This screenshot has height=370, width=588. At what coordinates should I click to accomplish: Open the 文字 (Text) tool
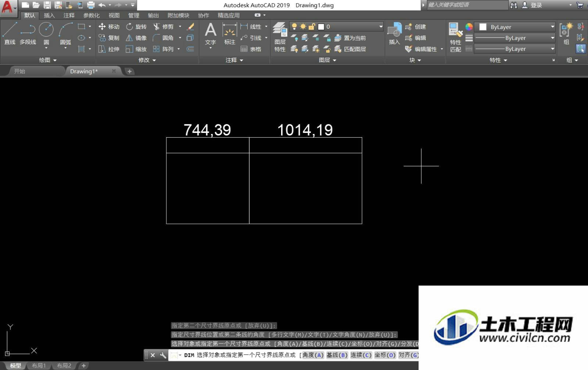211,33
